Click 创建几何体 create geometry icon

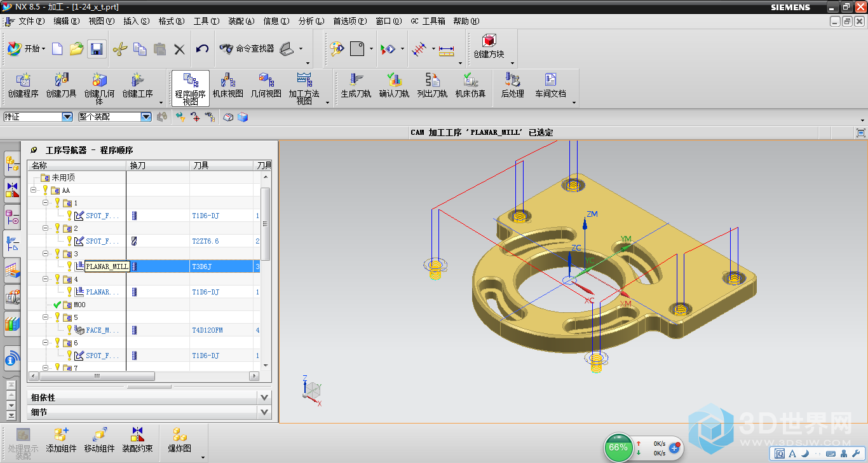point(99,88)
